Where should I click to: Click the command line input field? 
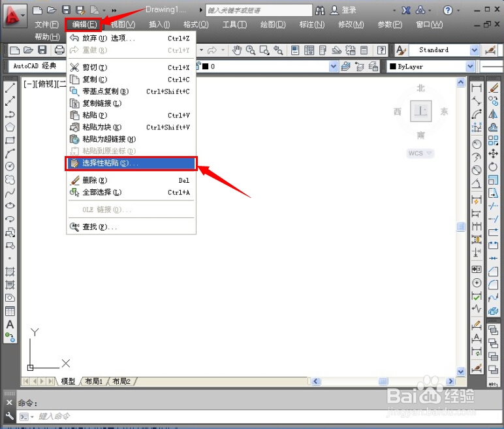(x=260, y=417)
